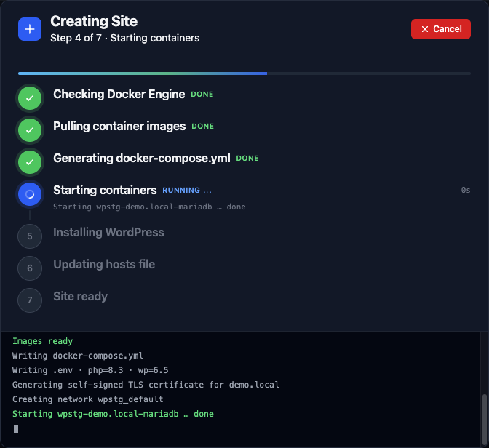489x448 pixels.
Task: Select the 'Generating docker-compose.yml' step title
Action: coord(142,158)
